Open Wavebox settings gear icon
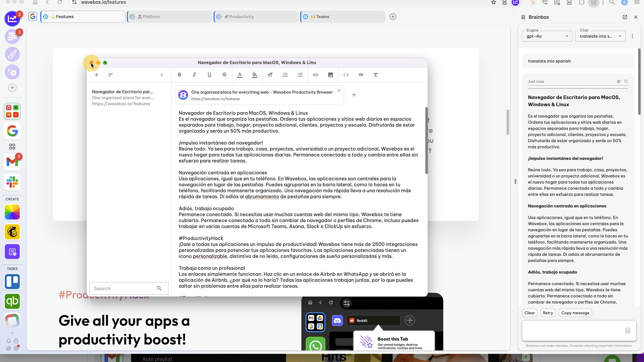The width and height of the screenshot is (644, 362). [x=16, y=348]
